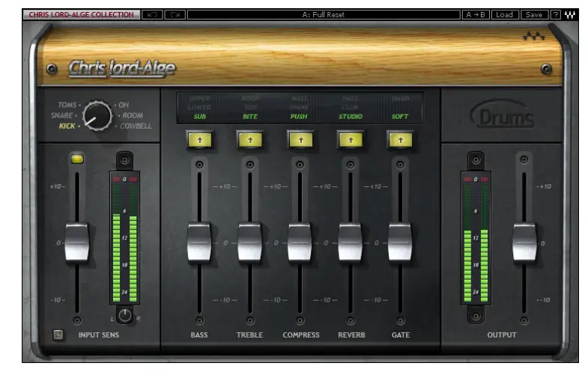The height and width of the screenshot is (375, 588).
Task: Select the TOMS drum mode
Action: click(x=67, y=105)
